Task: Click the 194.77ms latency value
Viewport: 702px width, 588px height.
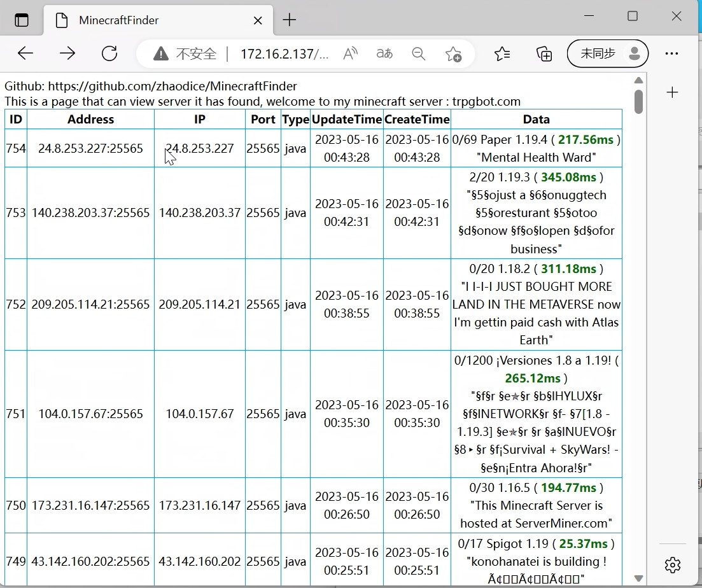Action: [x=568, y=487]
